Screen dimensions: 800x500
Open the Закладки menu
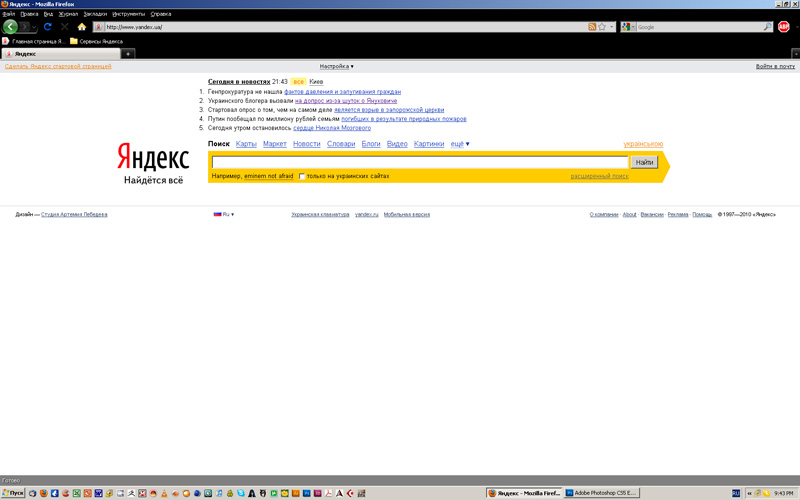(95, 14)
